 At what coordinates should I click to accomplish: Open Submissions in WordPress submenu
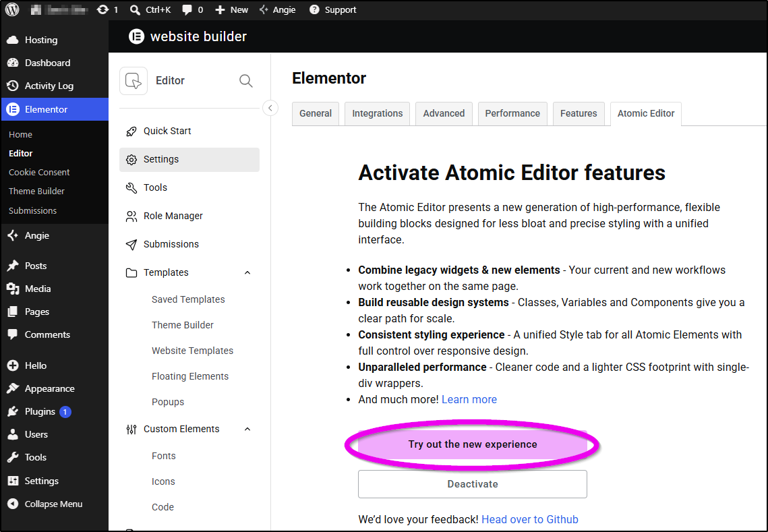click(x=33, y=210)
